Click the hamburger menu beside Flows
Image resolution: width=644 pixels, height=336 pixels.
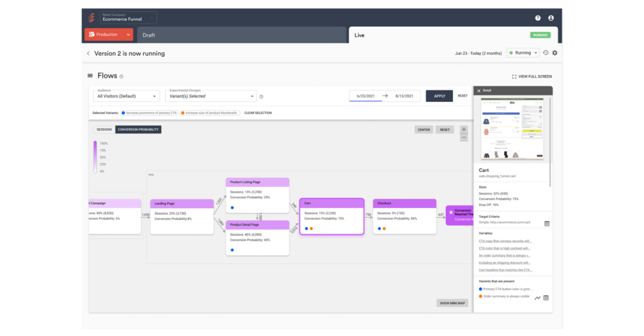(x=91, y=76)
